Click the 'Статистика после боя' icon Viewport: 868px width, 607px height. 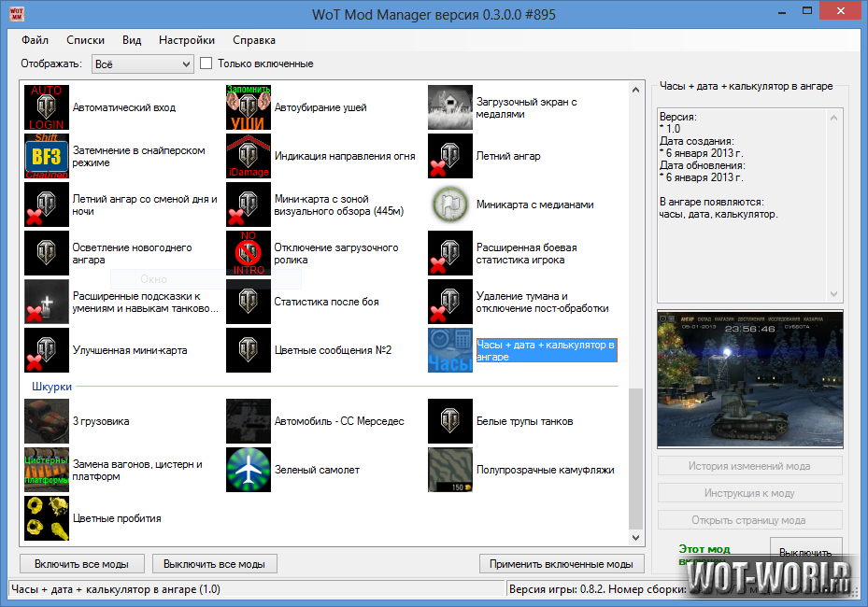pyautogui.click(x=249, y=302)
